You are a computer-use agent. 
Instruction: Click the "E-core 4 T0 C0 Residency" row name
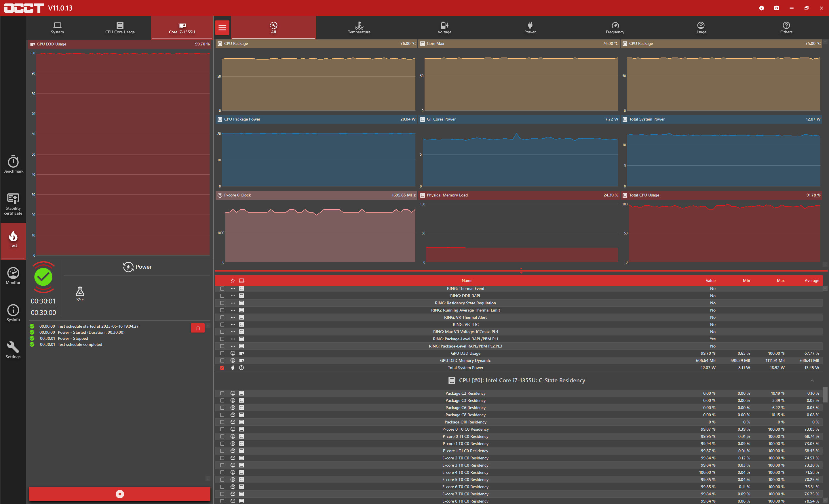tap(465, 473)
